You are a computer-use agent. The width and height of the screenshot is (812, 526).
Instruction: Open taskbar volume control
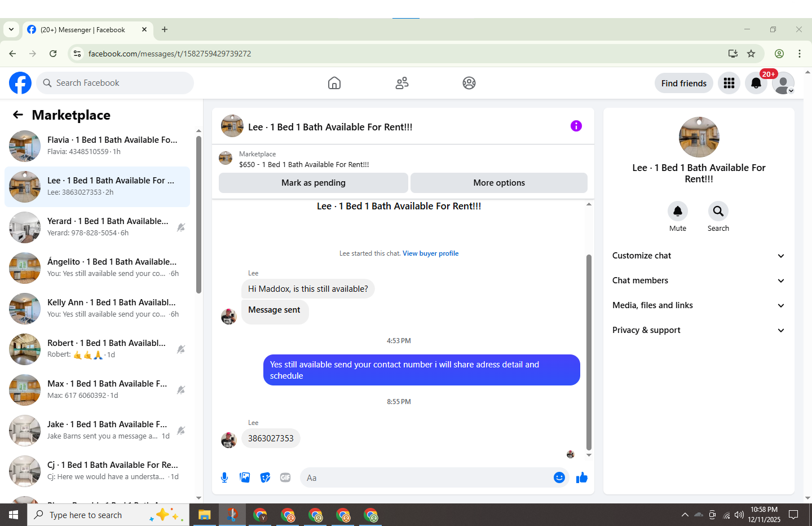739,515
